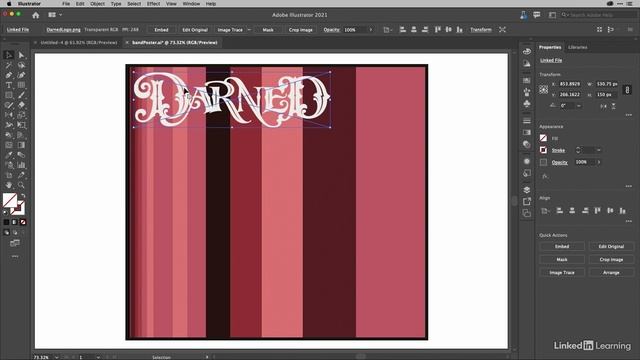
Task: Set paint mode to None
Action: tap(23, 222)
